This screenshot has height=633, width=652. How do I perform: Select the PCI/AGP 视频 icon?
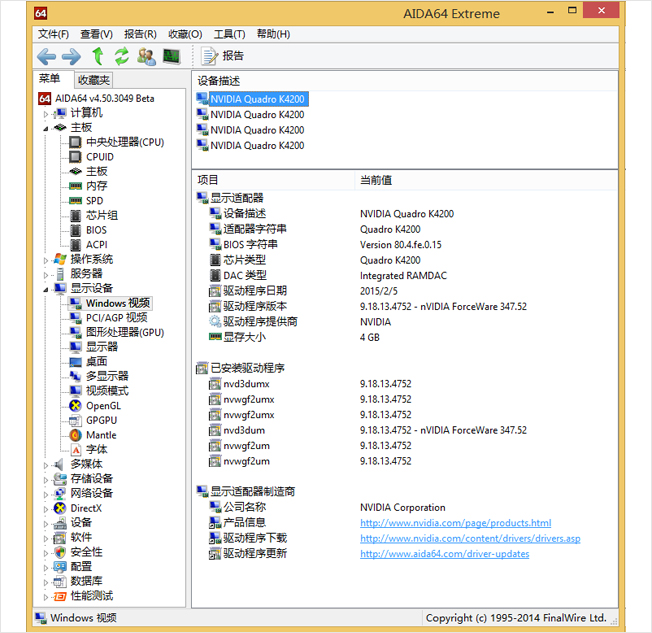coord(75,318)
